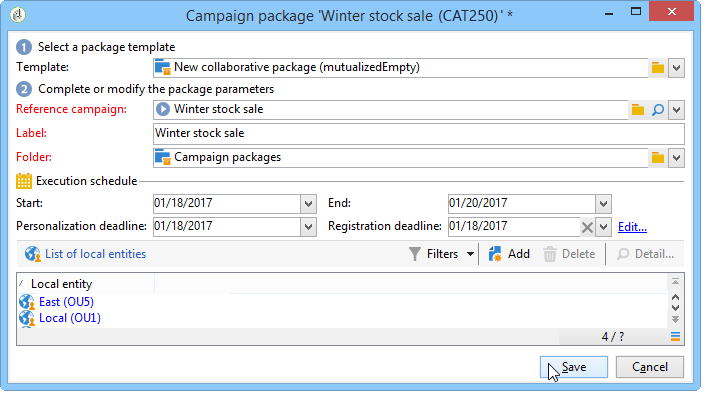Save the campaign package

573,367
